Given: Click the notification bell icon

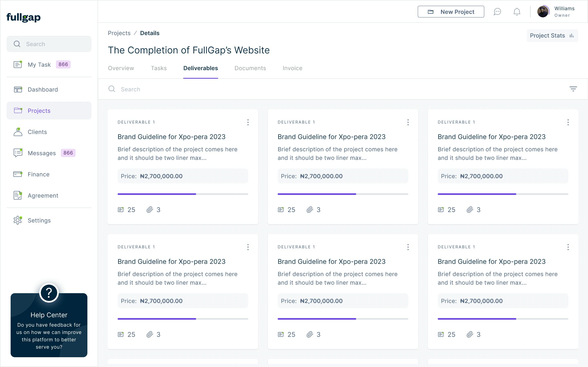Looking at the screenshot, I should tap(517, 12).
